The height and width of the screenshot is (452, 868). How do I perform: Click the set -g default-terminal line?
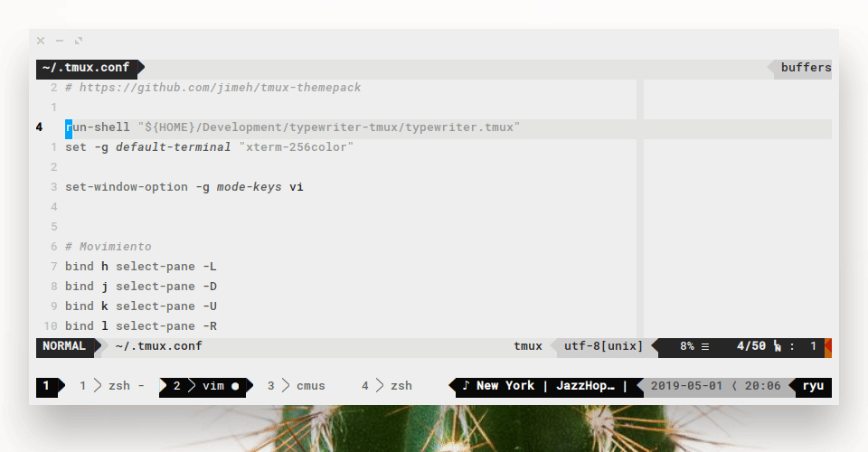point(209,147)
